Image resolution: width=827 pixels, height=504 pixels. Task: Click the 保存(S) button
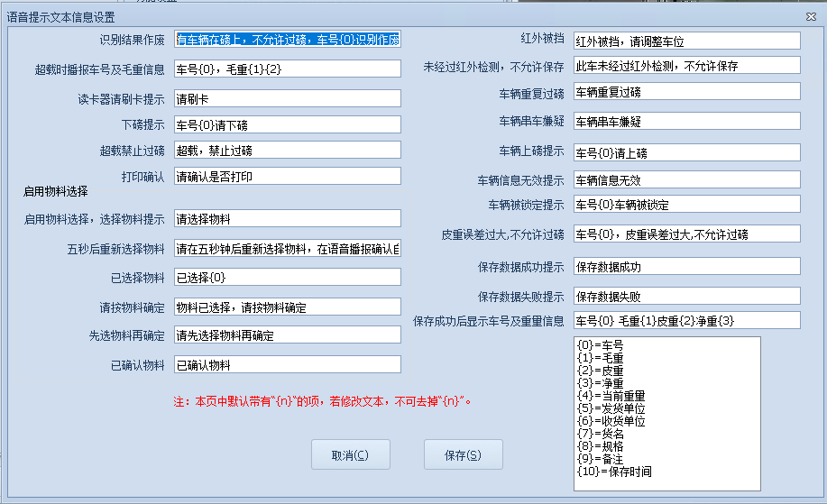[463, 454]
